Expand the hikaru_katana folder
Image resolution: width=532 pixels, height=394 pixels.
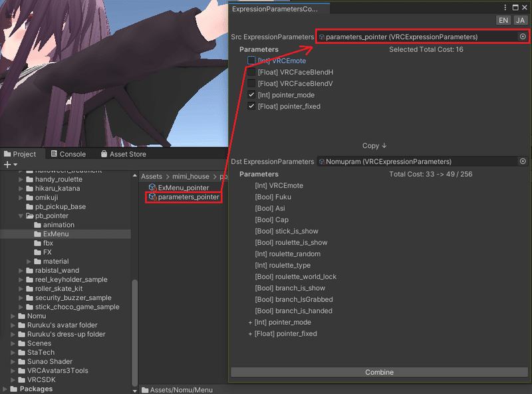(21, 188)
